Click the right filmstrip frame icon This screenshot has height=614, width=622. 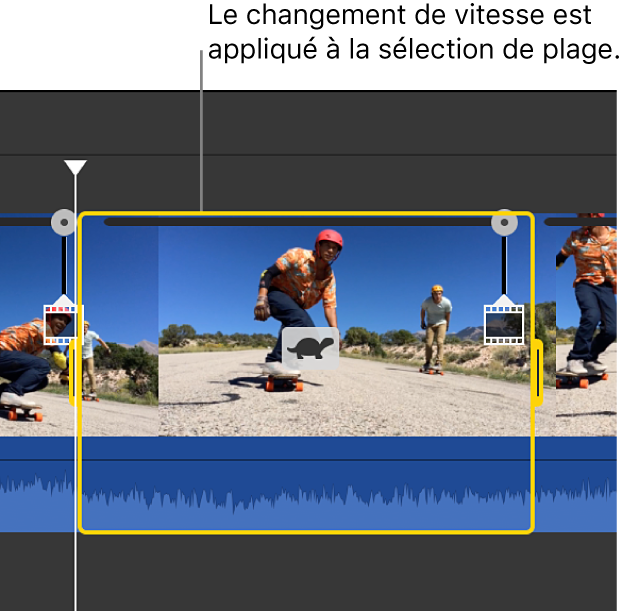click(x=504, y=325)
